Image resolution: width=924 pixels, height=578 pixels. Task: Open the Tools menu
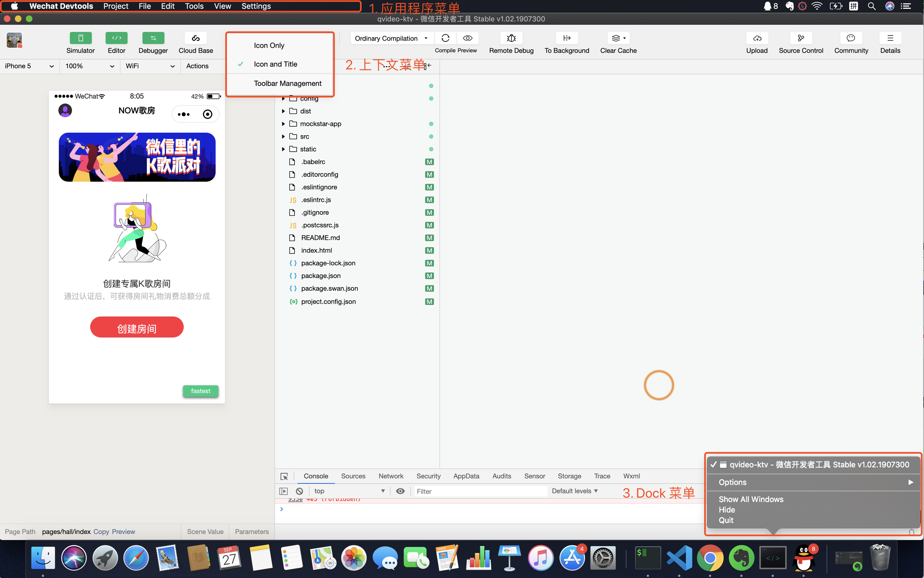pyautogui.click(x=194, y=6)
